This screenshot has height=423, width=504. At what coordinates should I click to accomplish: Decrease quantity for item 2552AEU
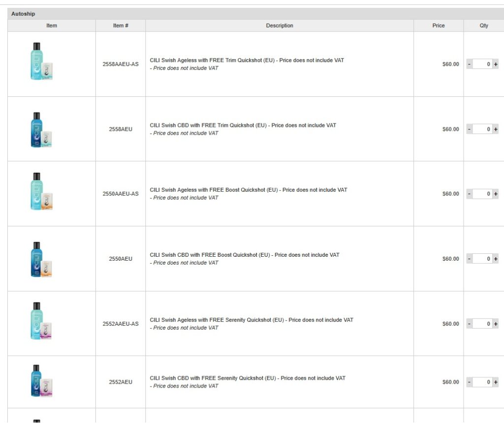point(469,382)
